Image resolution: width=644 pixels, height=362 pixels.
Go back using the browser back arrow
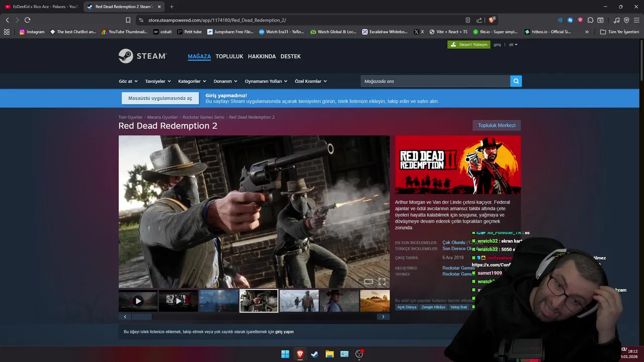[7, 20]
